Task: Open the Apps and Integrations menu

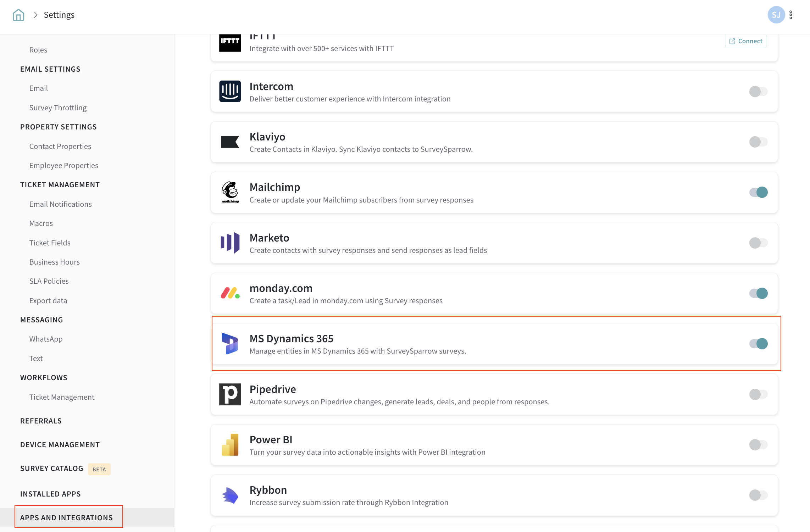Action: pos(66,518)
